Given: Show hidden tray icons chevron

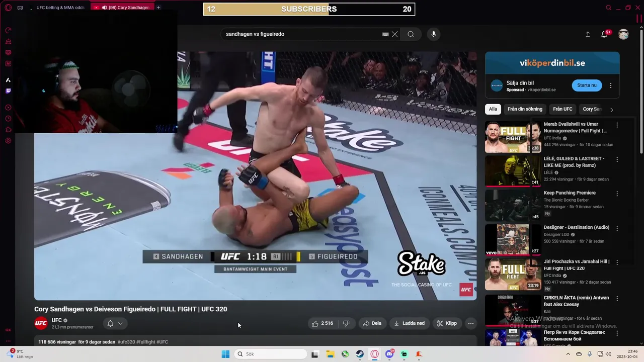Looking at the screenshot, I should pos(569,354).
